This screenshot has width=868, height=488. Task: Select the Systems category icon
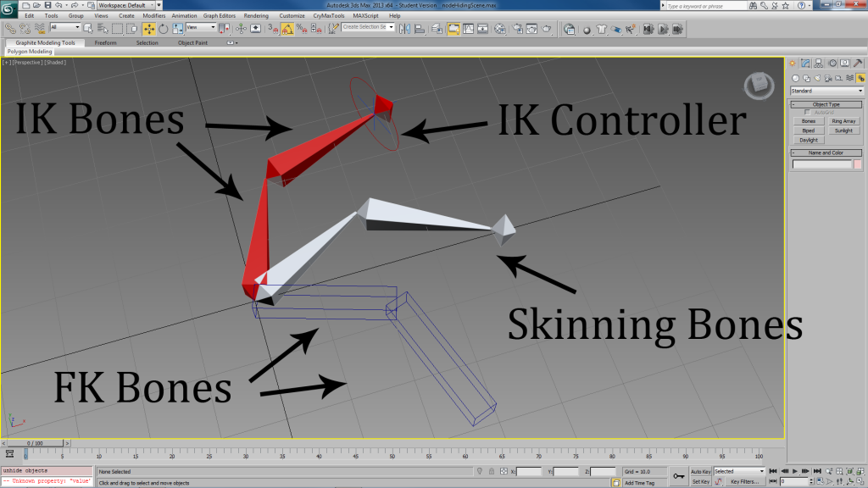click(860, 77)
